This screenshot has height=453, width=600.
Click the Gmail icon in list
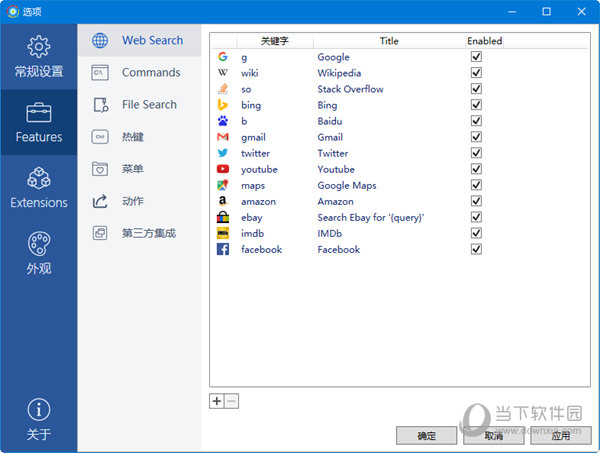[x=223, y=137]
